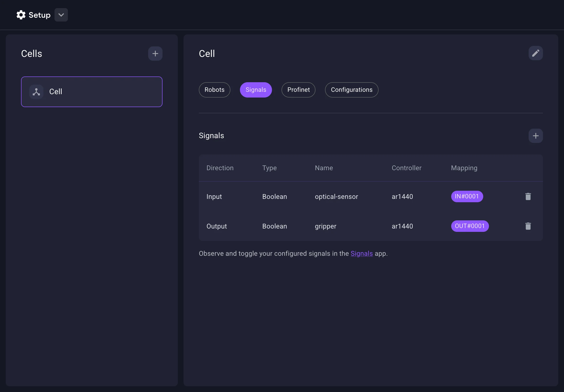Screen dimensions: 564x392
Task: Open the Signals app link
Action: point(361,254)
